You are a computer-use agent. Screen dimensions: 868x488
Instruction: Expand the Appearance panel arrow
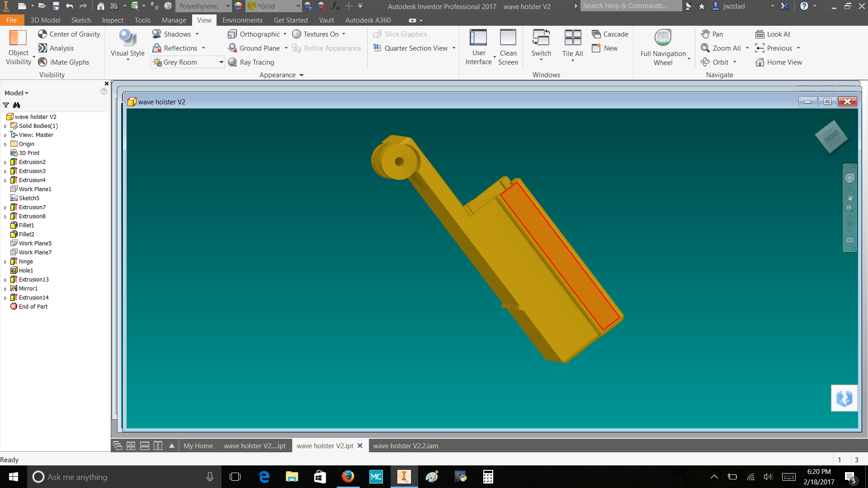pos(302,75)
